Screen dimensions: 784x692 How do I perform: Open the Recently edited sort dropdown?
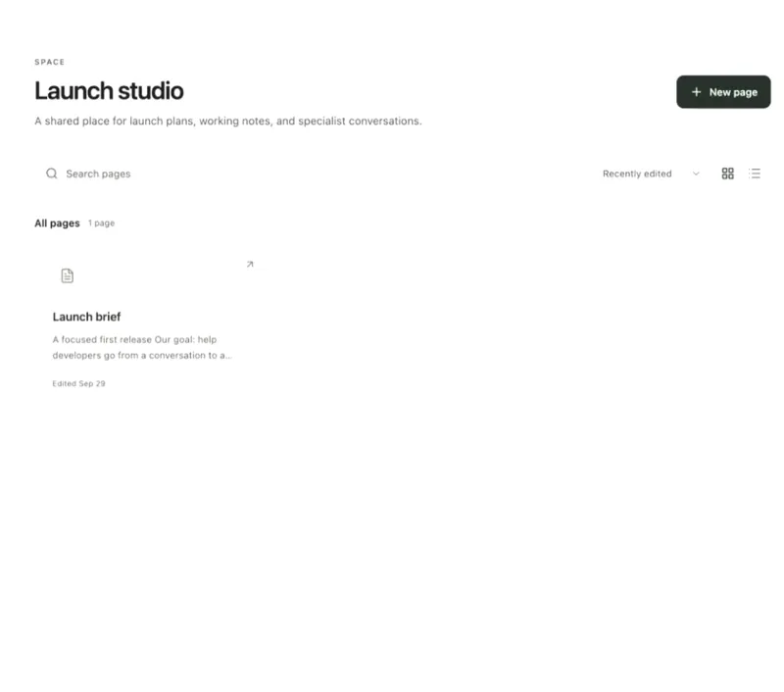[651, 173]
